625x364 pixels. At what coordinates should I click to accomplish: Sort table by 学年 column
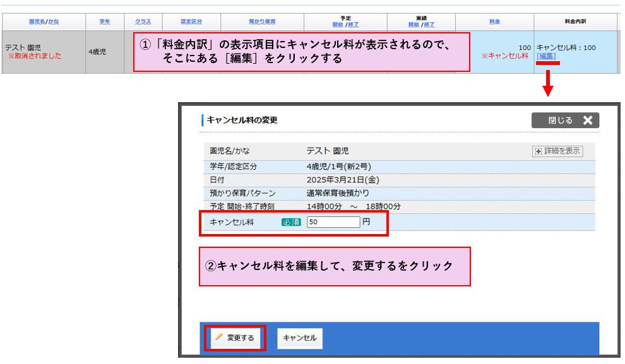click(x=105, y=22)
